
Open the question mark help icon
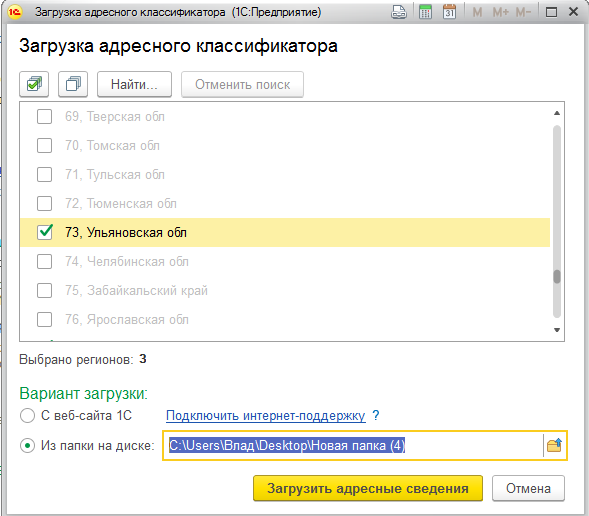376,415
